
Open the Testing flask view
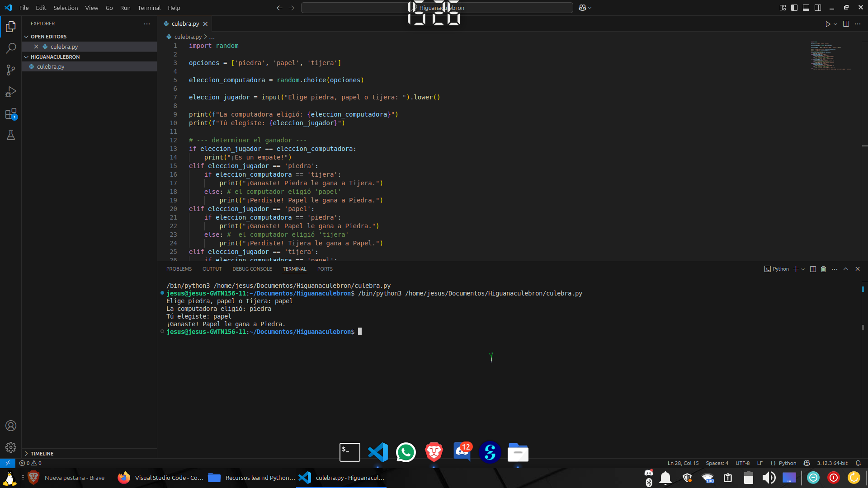[11, 135]
